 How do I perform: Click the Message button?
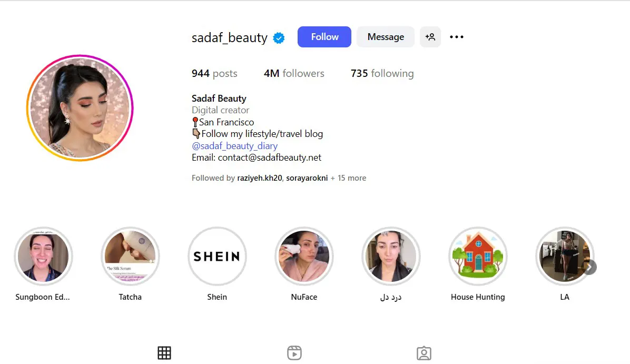(386, 37)
